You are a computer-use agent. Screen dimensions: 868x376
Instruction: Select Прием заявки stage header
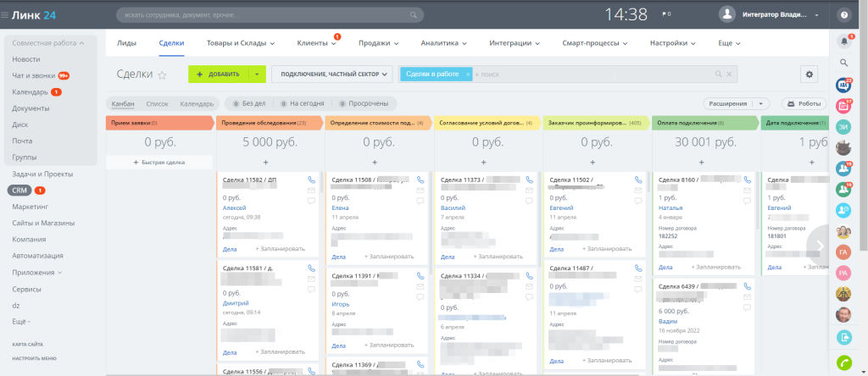click(159, 123)
